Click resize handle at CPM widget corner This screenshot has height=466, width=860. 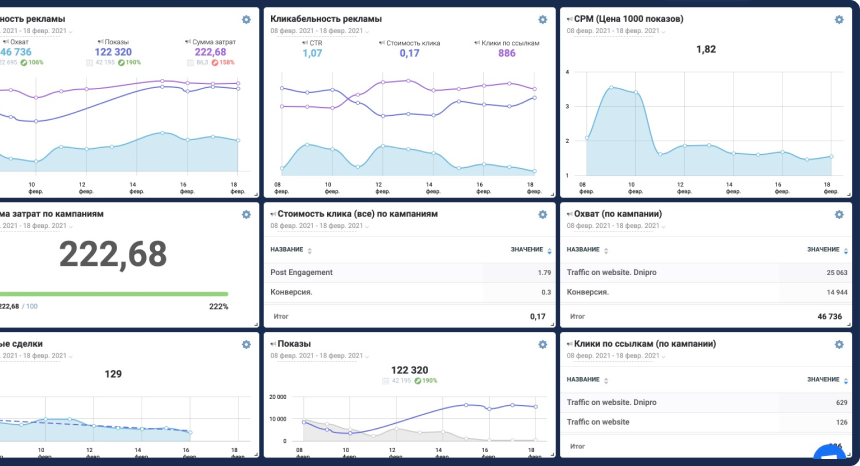(848, 194)
